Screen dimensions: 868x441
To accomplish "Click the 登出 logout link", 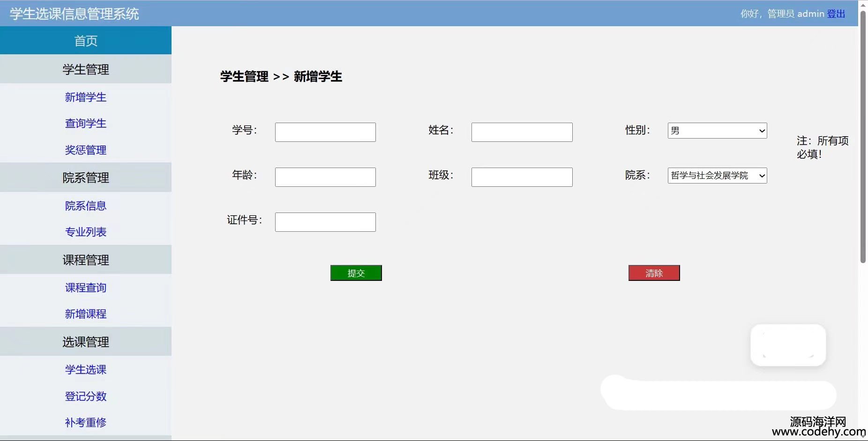I will [836, 14].
